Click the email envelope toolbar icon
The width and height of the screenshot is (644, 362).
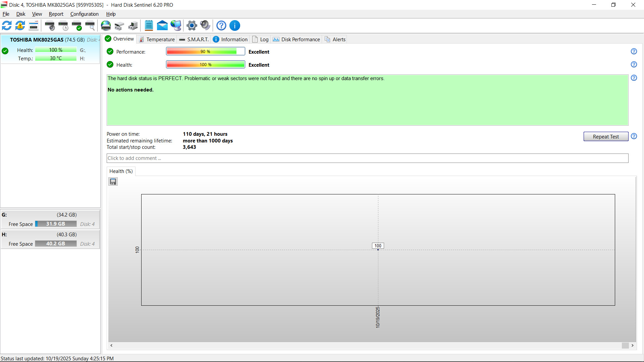[x=162, y=25]
